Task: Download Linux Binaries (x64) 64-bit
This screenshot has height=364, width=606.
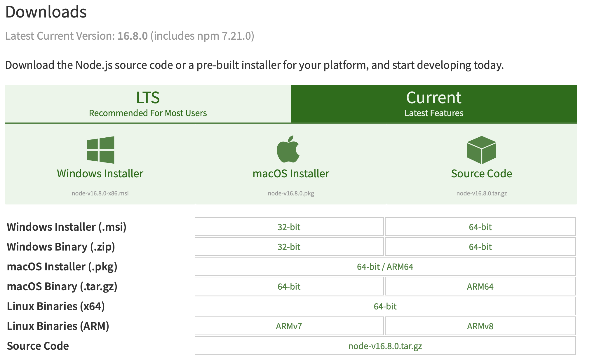Action: coord(385,306)
